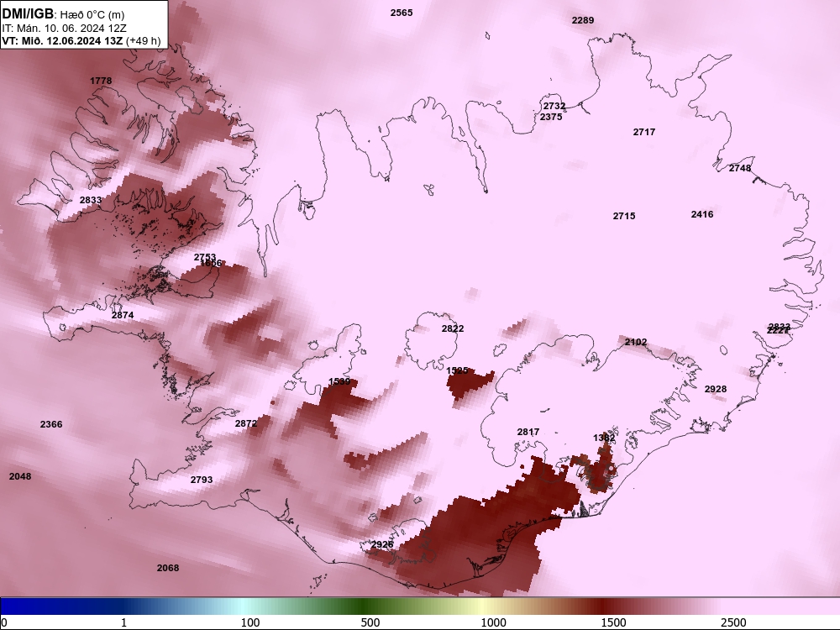Click the 2715 value label
840x630 pixels.
point(624,216)
